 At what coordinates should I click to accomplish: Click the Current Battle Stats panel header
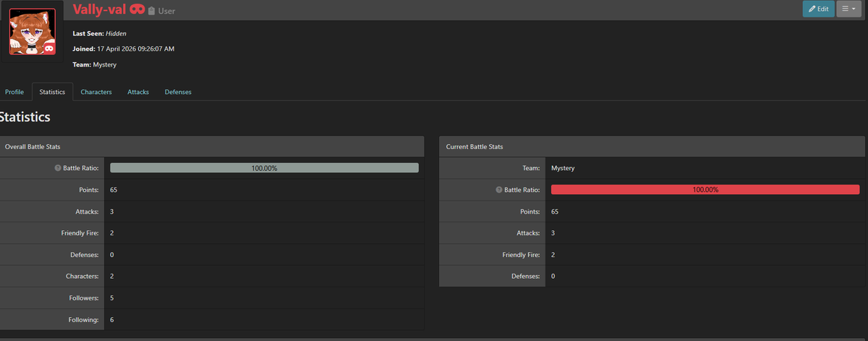point(652,146)
